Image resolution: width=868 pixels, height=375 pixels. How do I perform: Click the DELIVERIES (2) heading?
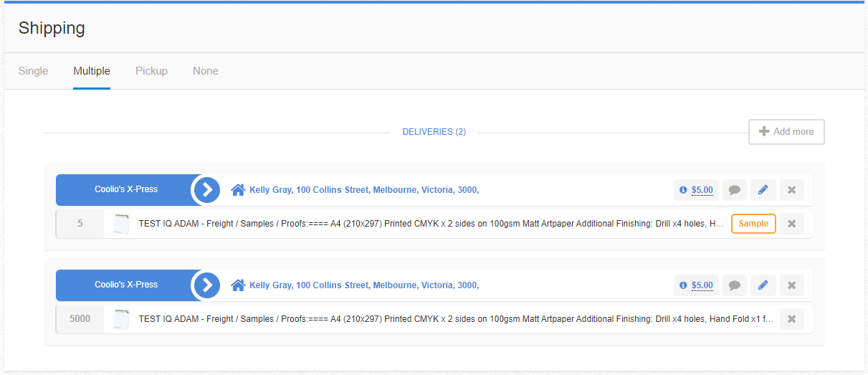coord(434,132)
